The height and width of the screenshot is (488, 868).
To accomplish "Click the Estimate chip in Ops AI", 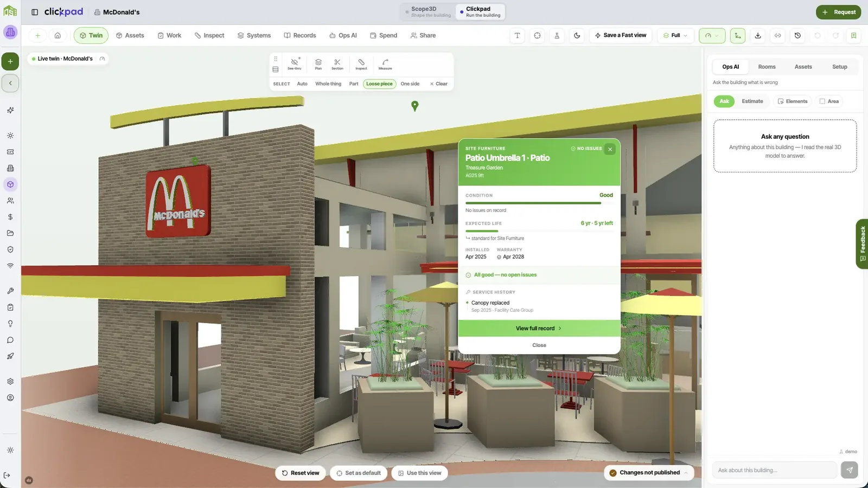I will pos(752,101).
